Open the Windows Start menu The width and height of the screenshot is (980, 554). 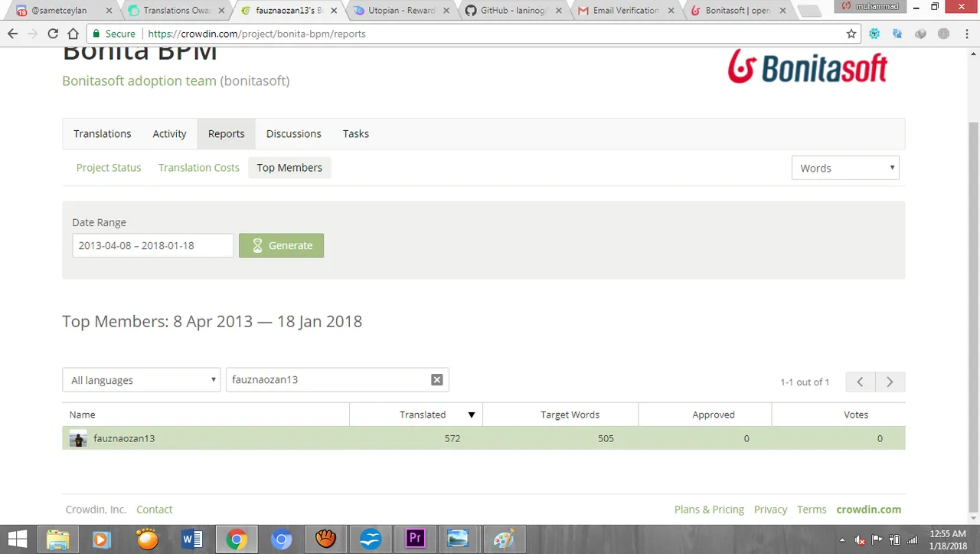tap(18, 539)
